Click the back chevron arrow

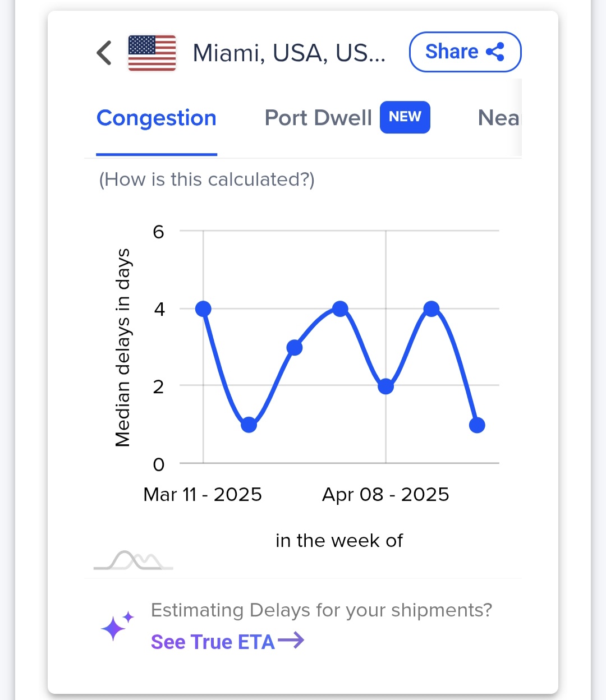[x=104, y=53]
